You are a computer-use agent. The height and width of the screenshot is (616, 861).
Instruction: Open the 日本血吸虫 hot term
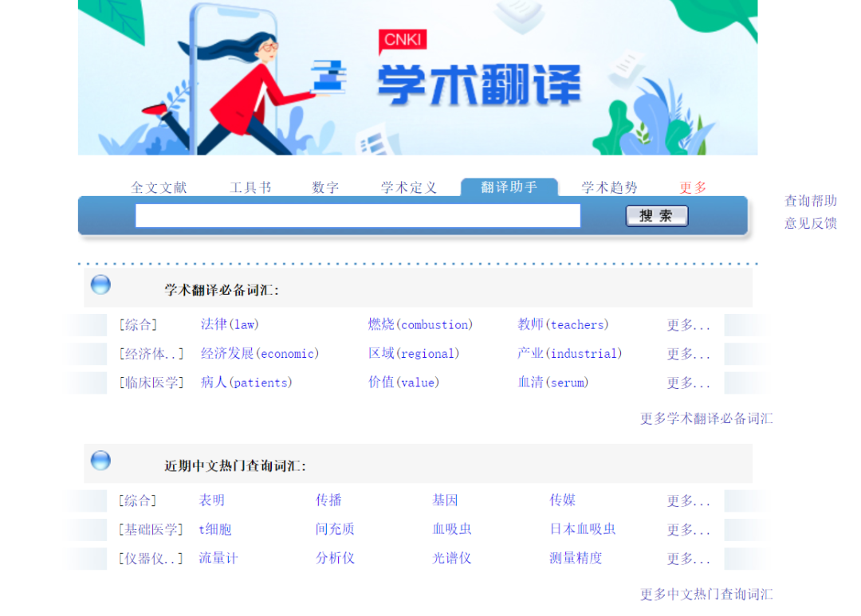point(582,529)
